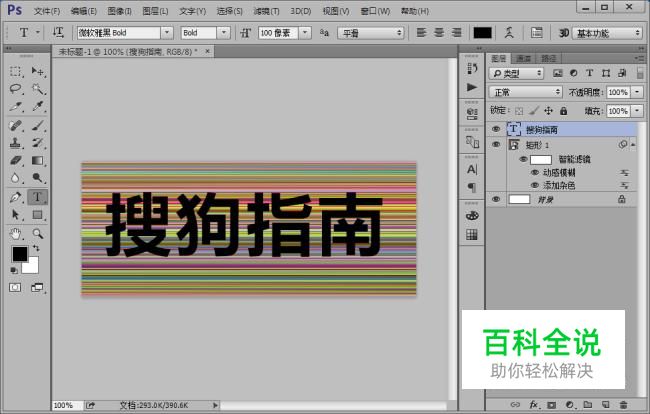This screenshot has height=414, width=650.
Task: Toggle lock image pixels brush icon
Action: (534, 111)
